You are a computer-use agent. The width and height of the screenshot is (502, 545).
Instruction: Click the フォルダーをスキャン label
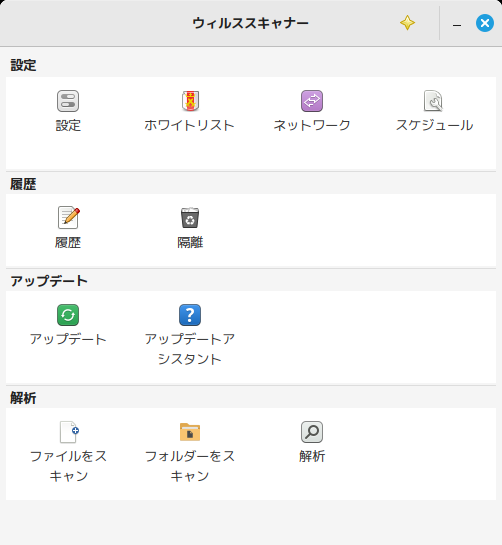click(190, 466)
